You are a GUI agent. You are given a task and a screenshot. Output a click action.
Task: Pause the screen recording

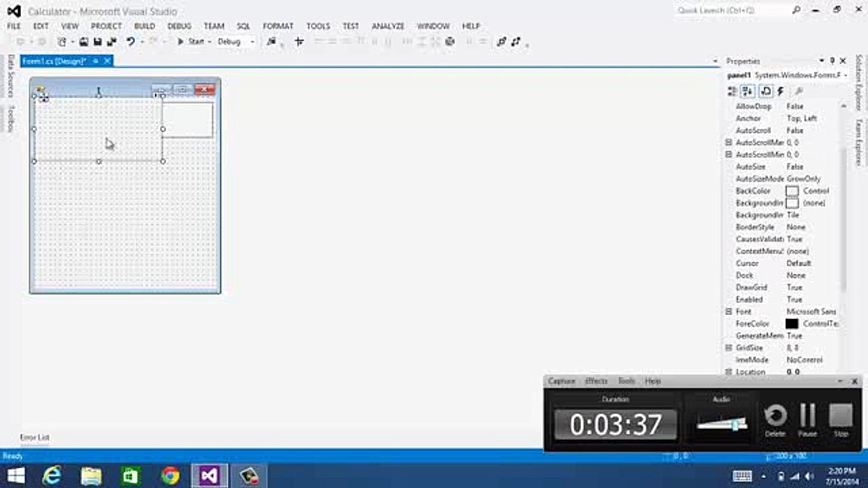pyautogui.click(x=808, y=420)
